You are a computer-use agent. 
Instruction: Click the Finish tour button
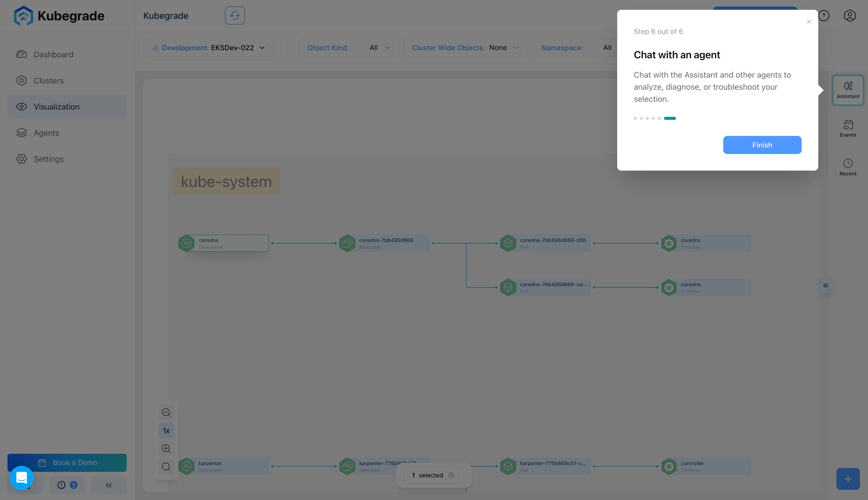pos(762,145)
